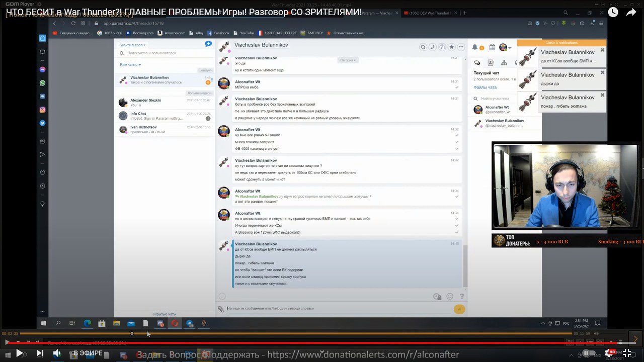Favorite this chat with the star icon

451,47
